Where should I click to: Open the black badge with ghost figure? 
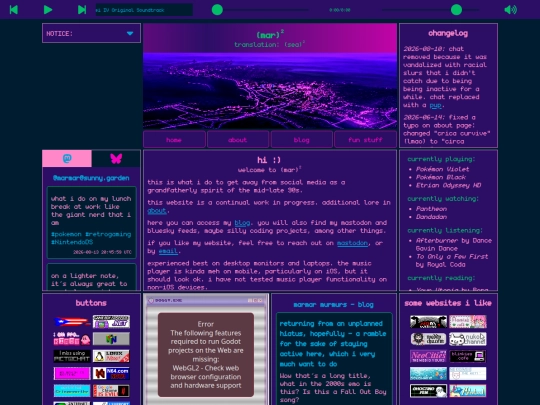(428, 391)
